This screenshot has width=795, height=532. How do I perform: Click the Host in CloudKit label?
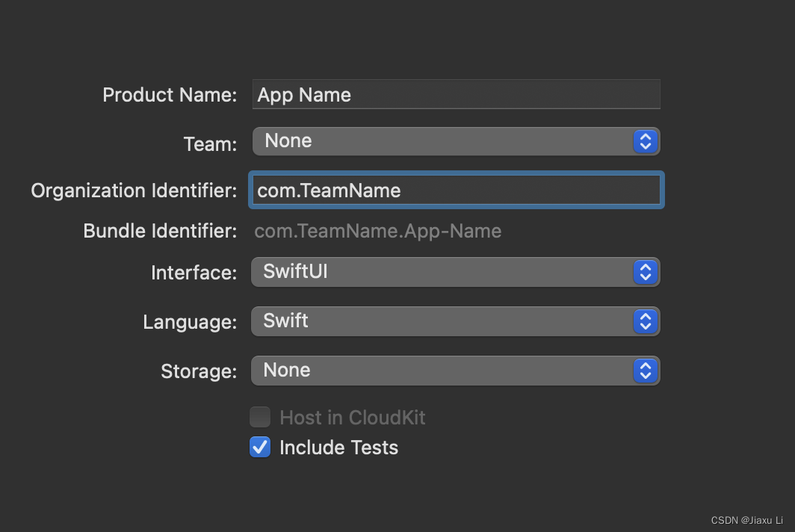pyautogui.click(x=352, y=418)
